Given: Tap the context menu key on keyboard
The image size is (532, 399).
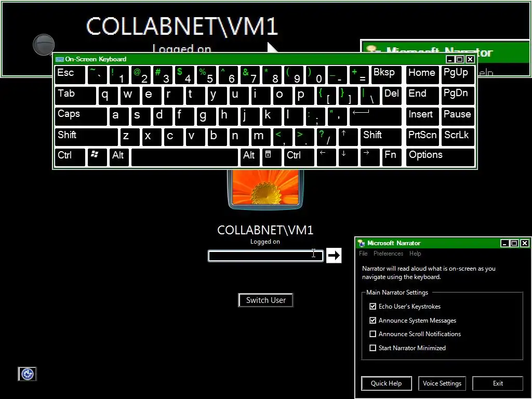Looking at the screenshot, I should point(271,157).
